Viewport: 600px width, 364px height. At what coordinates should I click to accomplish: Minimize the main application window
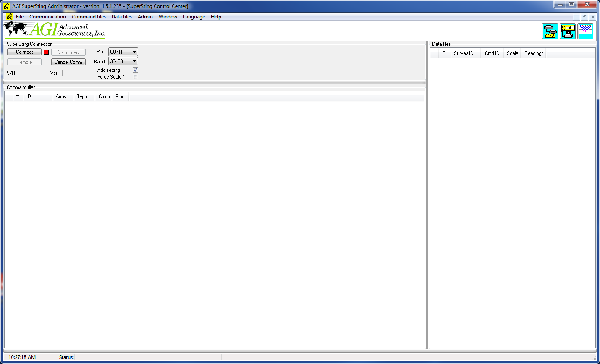click(560, 5)
